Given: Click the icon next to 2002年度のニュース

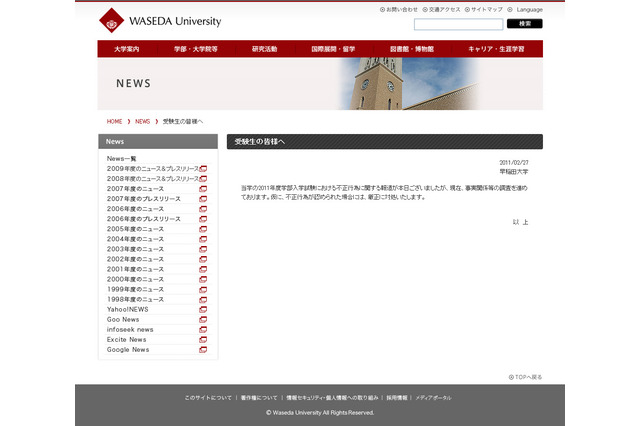Looking at the screenshot, I should [x=203, y=260].
